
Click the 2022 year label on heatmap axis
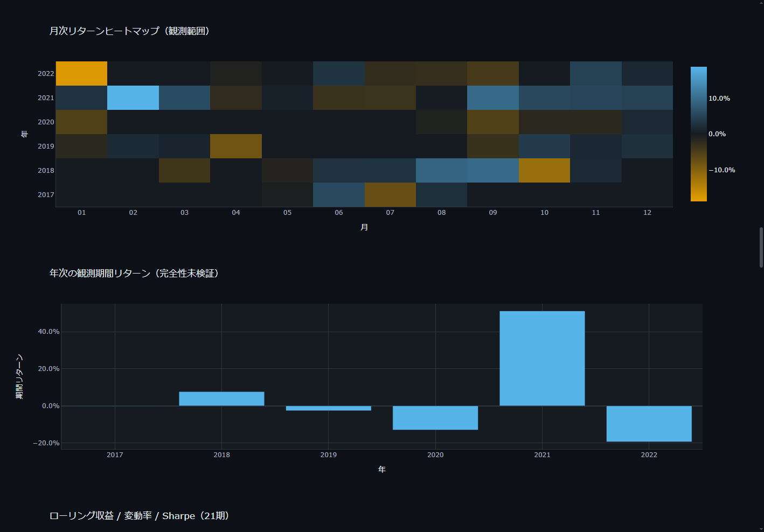click(x=46, y=74)
